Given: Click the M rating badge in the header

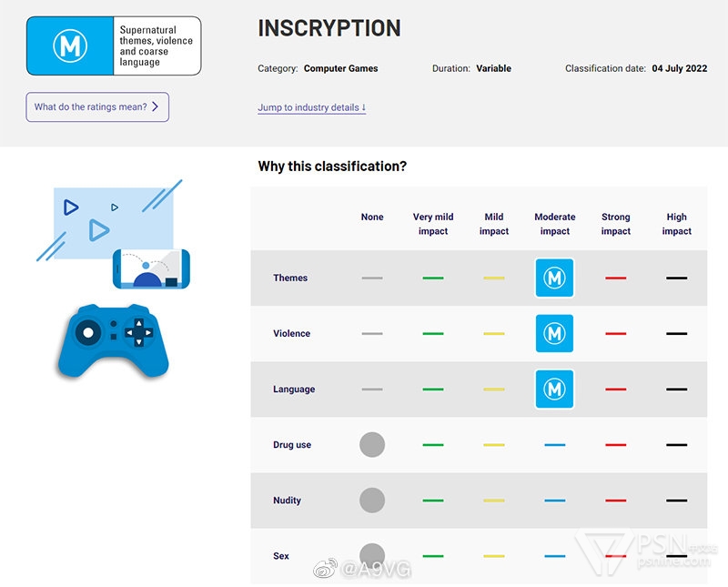Looking at the screenshot, I should click(70, 45).
